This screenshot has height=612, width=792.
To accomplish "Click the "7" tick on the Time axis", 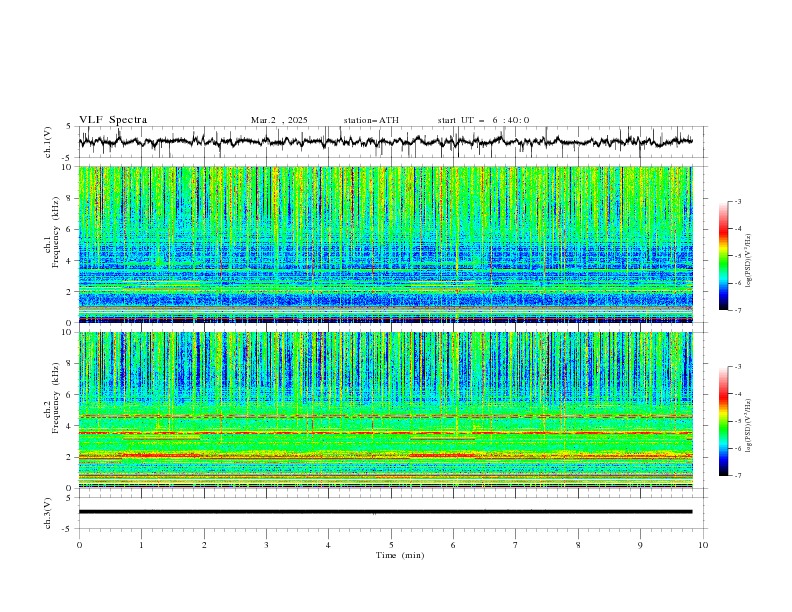I will pyautogui.click(x=516, y=545).
